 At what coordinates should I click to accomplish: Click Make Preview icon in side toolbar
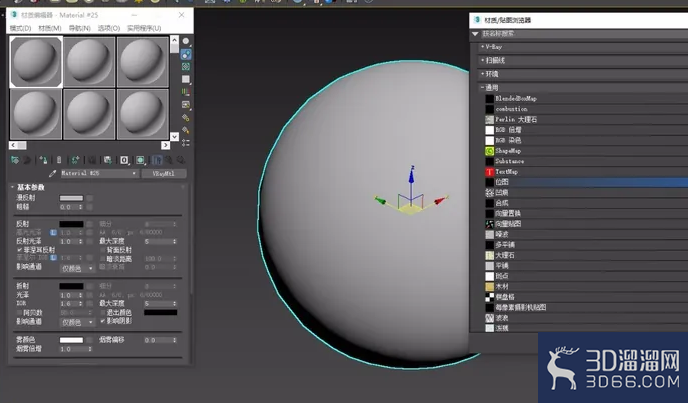[x=186, y=105]
